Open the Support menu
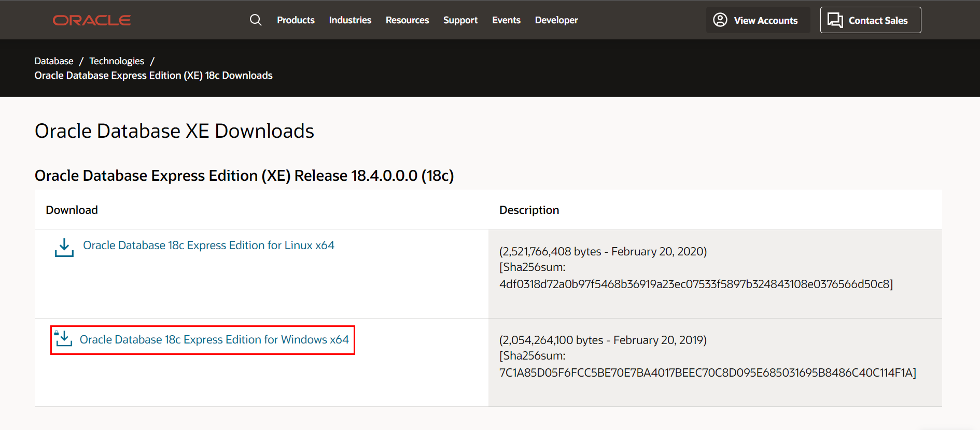Image resolution: width=980 pixels, height=430 pixels. [x=460, y=20]
